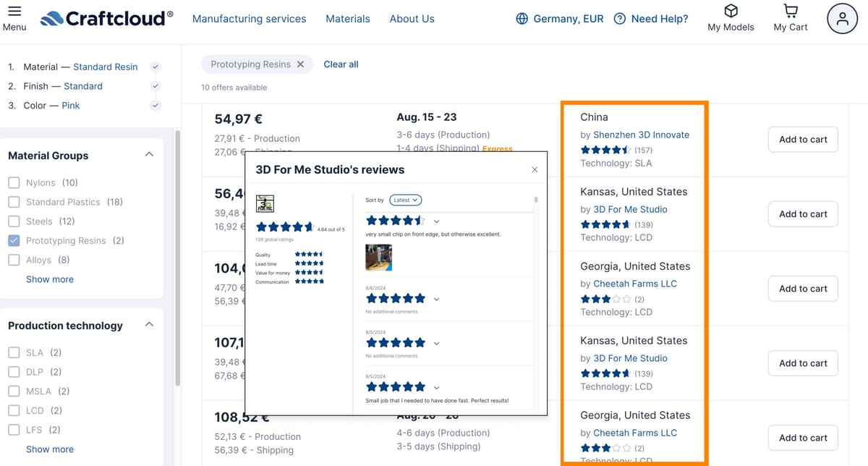868x466 pixels.
Task: Click the Craftcloud logo
Action: (107, 18)
